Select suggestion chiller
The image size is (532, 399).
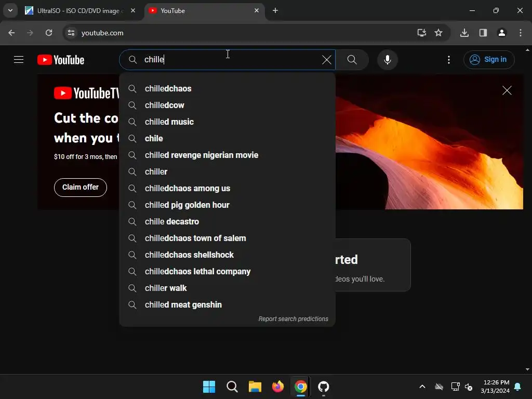click(x=228, y=171)
